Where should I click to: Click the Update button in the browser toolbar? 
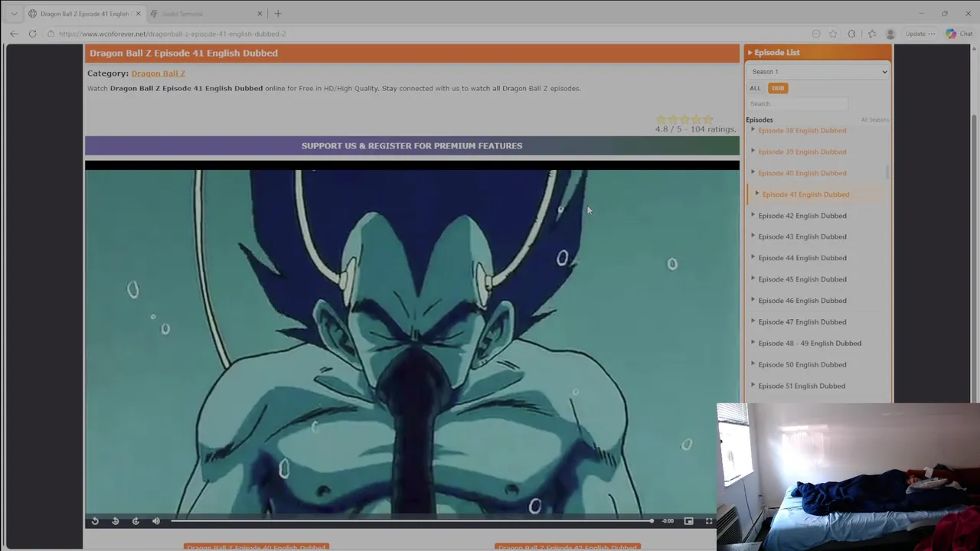pyautogui.click(x=920, y=34)
